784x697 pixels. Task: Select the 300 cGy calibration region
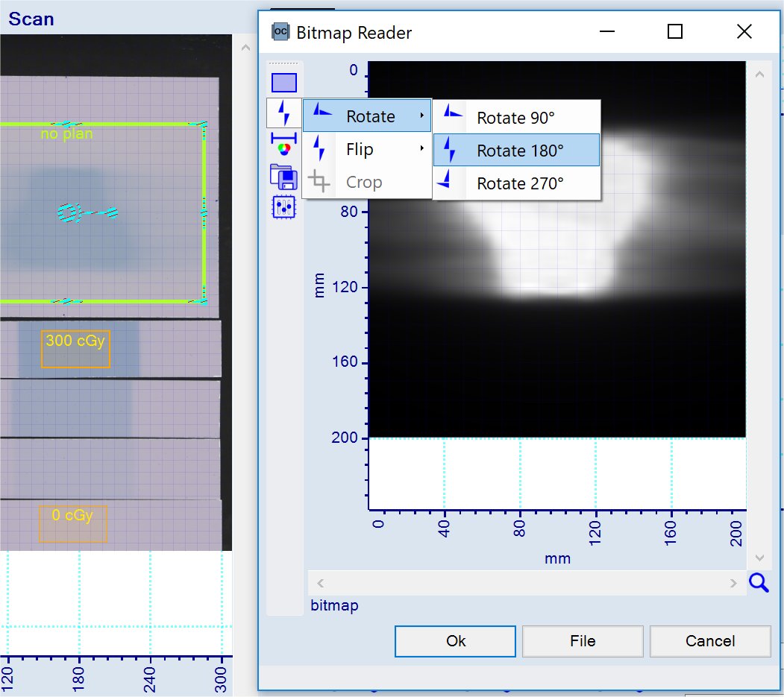coord(75,349)
